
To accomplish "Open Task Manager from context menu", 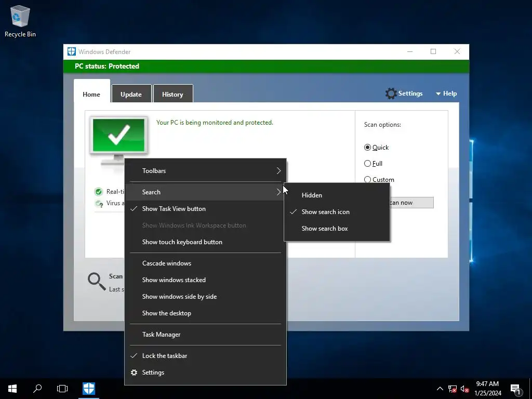I will coord(205,335).
